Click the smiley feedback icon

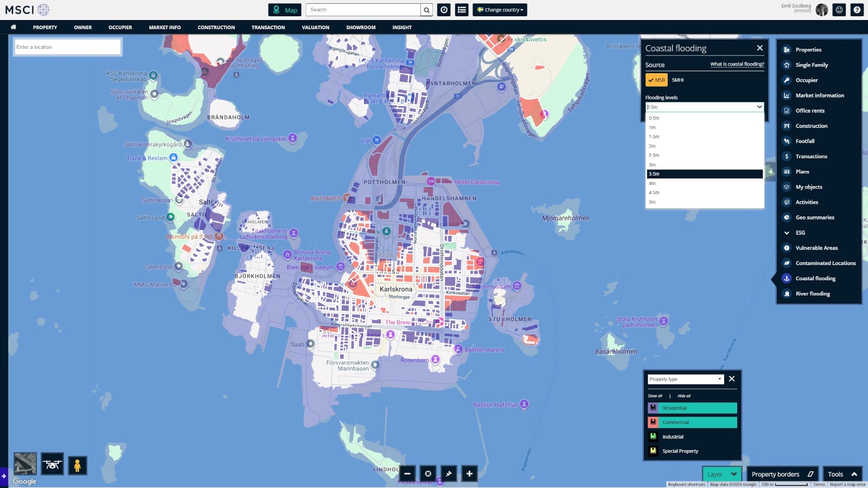coord(839,10)
